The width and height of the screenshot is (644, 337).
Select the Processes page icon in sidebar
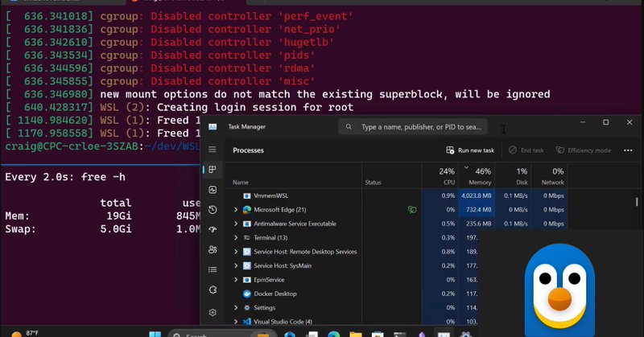point(213,170)
